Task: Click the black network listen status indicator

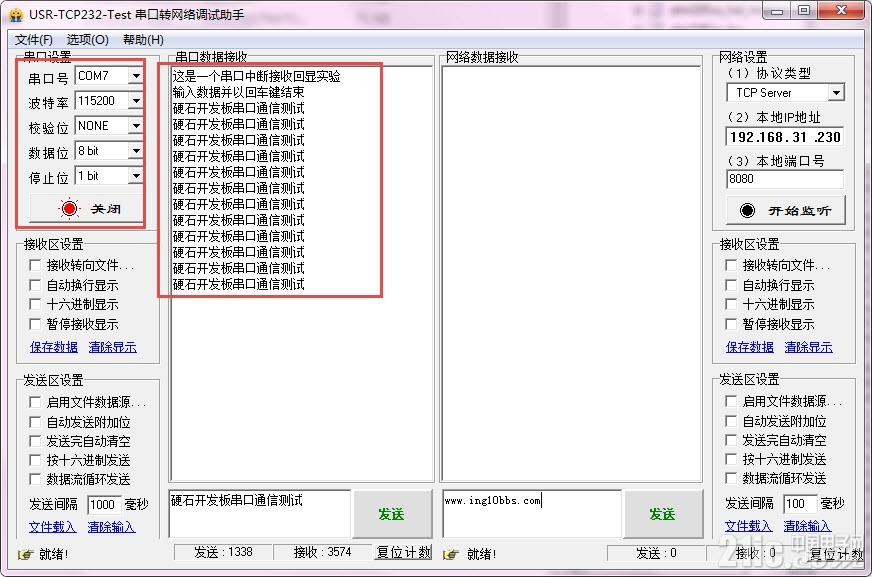Action: [747, 210]
